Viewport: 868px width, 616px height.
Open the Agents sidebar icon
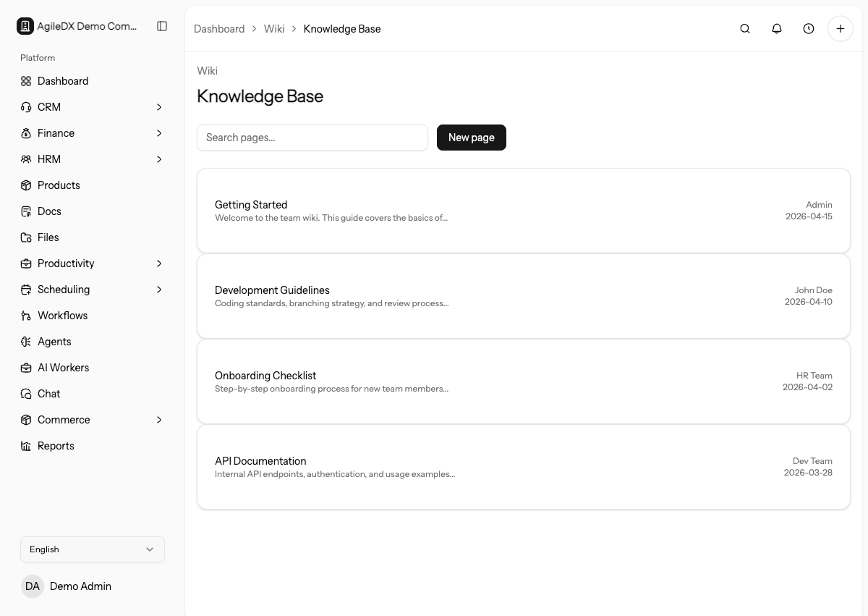pos(26,342)
